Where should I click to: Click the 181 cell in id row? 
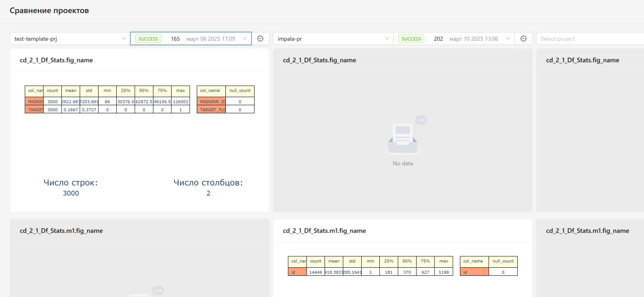click(x=389, y=272)
